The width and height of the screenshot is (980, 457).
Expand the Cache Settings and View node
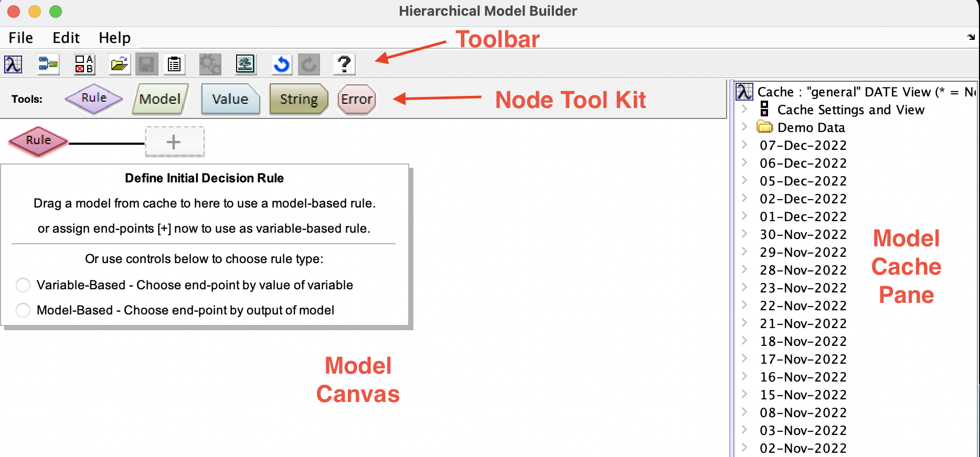tap(744, 110)
